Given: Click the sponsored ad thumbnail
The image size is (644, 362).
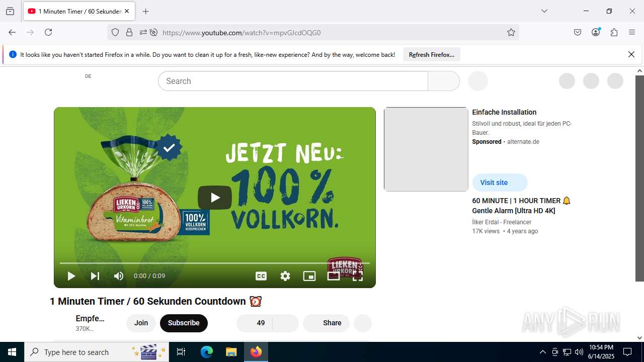Looking at the screenshot, I should [x=426, y=149].
